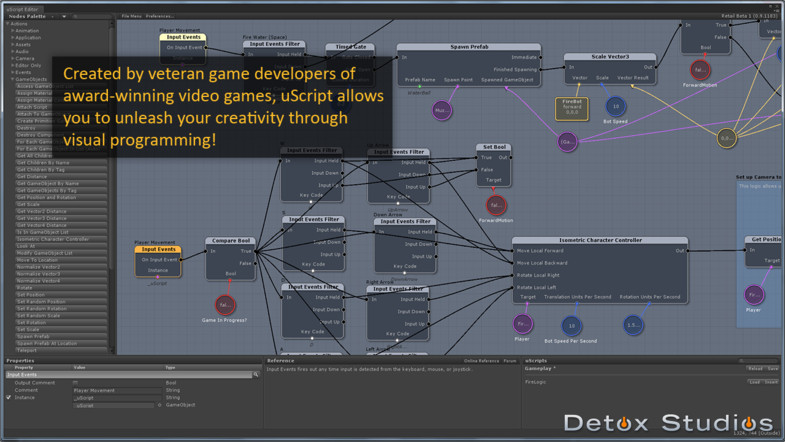Add a Get Distance node from palette
The width and height of the screenshot is (785, 442).
click(x=61, y=176)
